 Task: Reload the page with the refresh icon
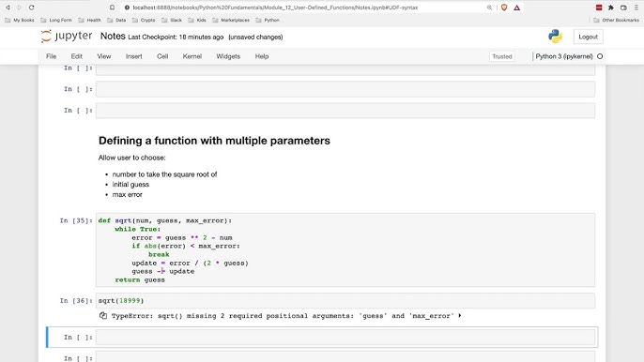(32, 8)
